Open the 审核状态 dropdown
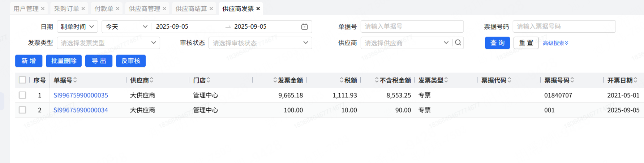Screen dimensions: 644x163 click(x=260, y=43)
